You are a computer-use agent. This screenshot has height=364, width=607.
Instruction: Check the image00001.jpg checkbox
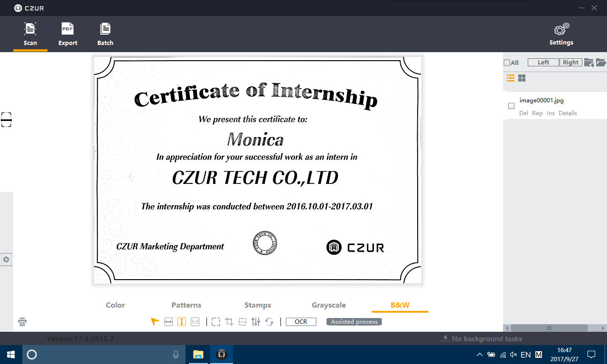click(x=511, y=106)
